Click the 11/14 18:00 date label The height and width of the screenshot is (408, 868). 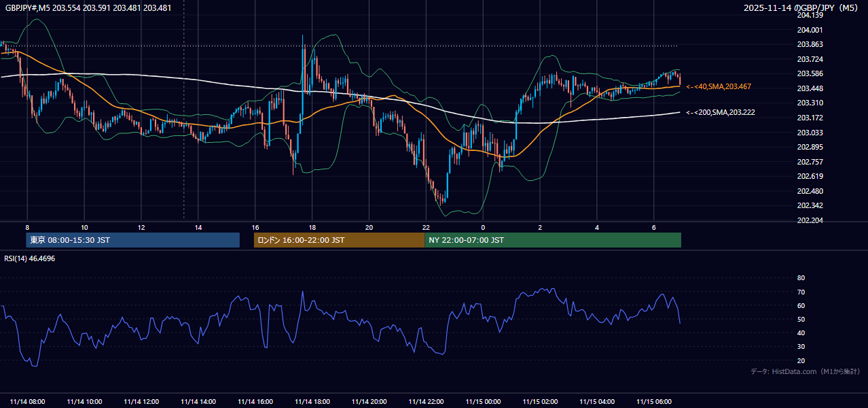click(x=312, y=401)
